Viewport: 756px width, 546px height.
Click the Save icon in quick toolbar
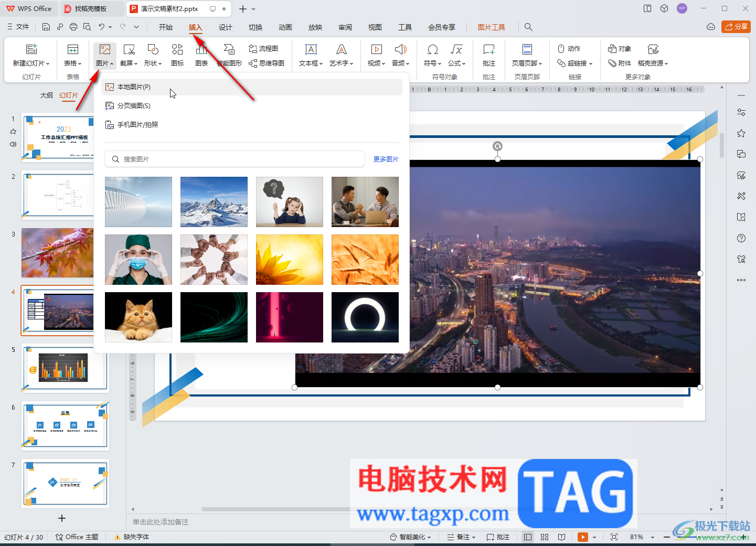[46, 27]
